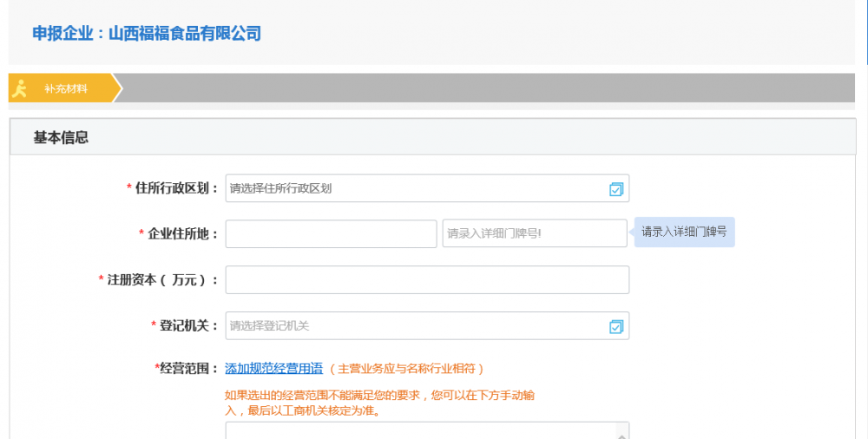Click the 住所行政区划 selection field
The width and height of the screenshot is (868, 439).
(x=427, y=189)
